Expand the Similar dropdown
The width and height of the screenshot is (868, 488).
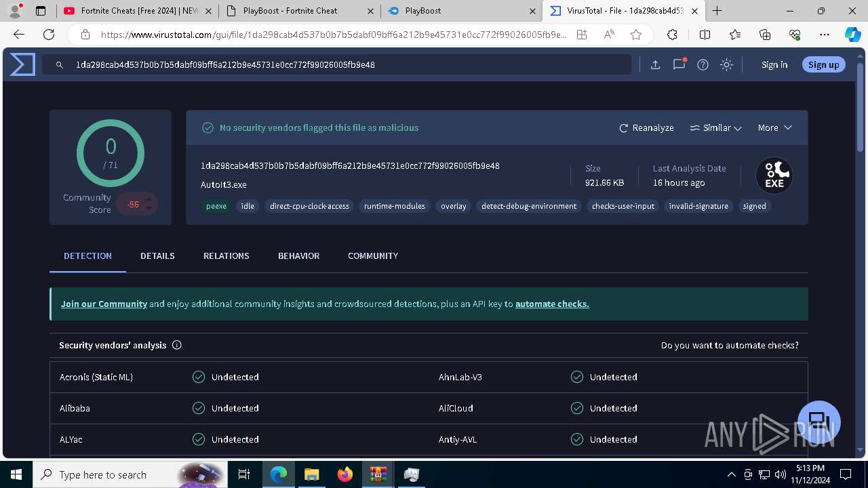pos(715,127)
